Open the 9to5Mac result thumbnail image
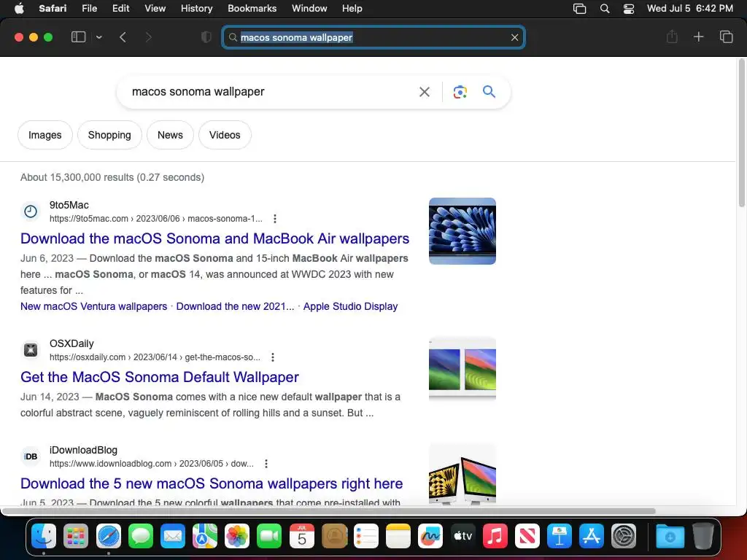 tap(462, 231)
